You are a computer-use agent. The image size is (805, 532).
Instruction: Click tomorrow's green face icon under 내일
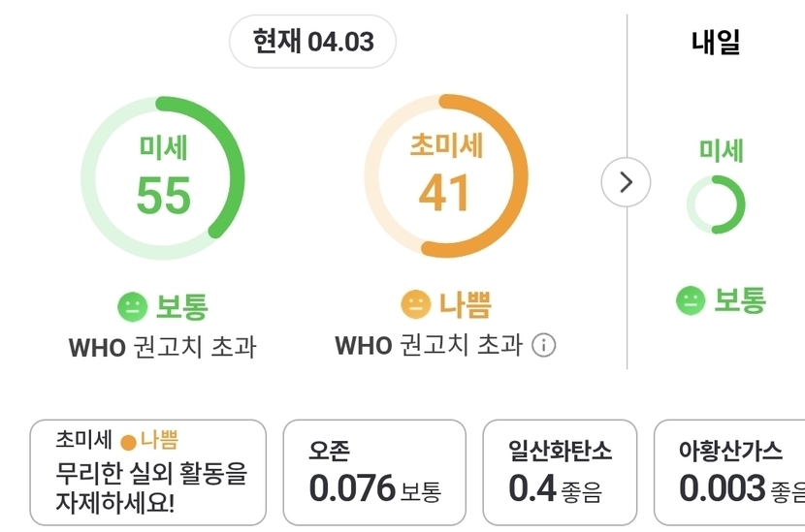pyautogui.click(x=691, y=300)
